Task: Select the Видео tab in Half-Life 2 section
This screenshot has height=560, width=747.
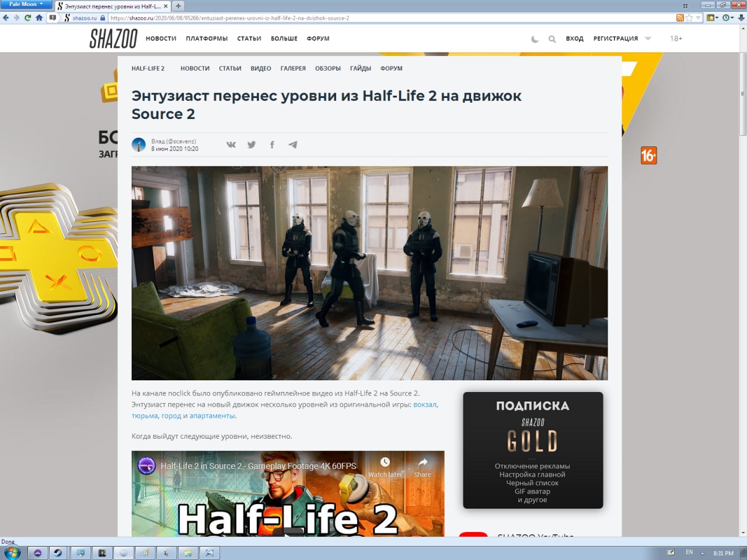Action: 261,68
